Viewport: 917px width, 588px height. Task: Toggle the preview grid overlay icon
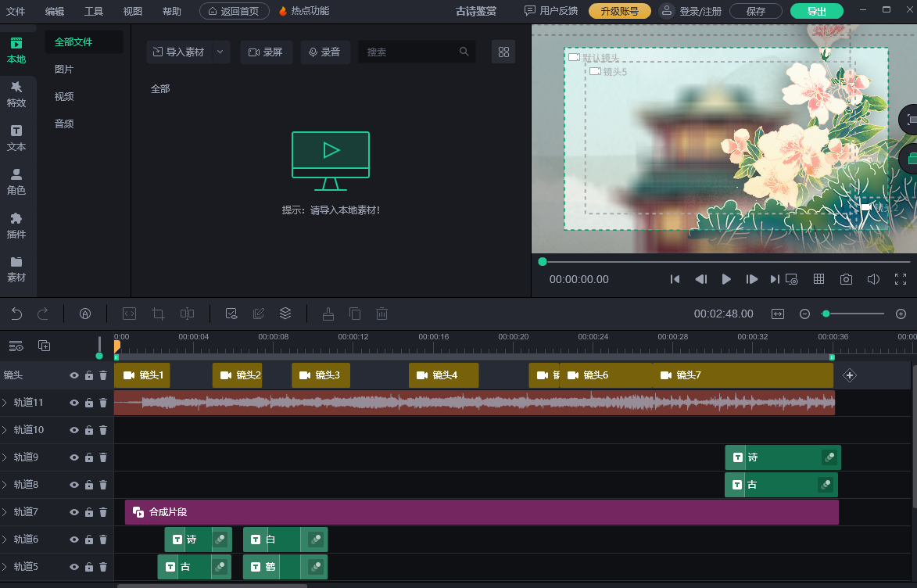click(x=818, y=279)
